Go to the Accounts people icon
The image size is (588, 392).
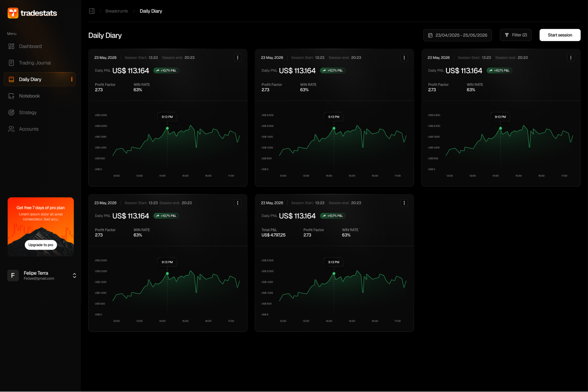12,129
